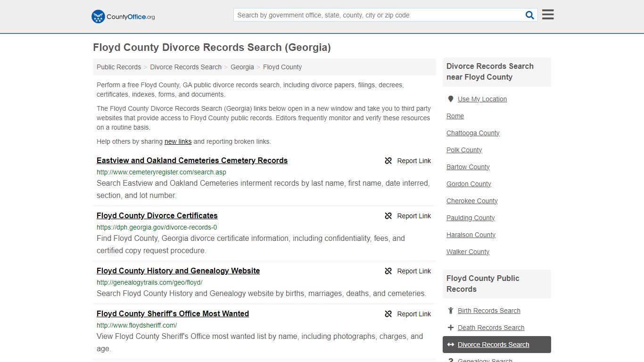Click the Birth Records person icon

(451, 311)
